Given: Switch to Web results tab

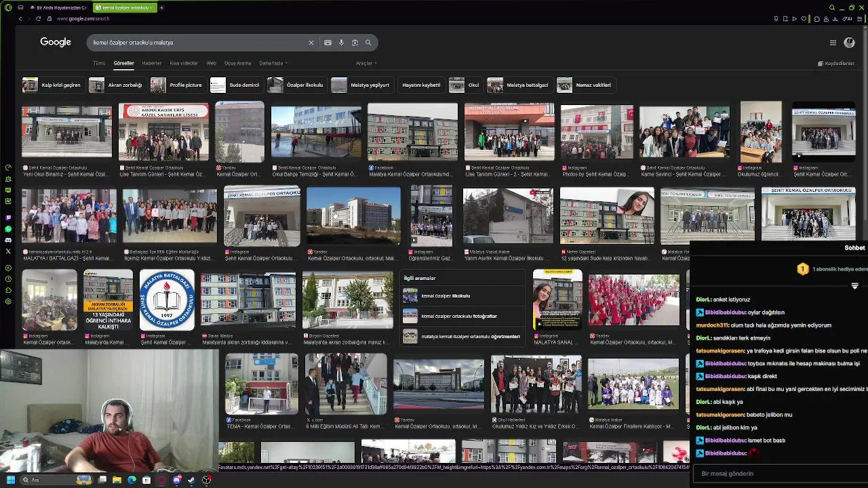Looking at the screenshot, I should pyautogui.click(x=212, y=63).
